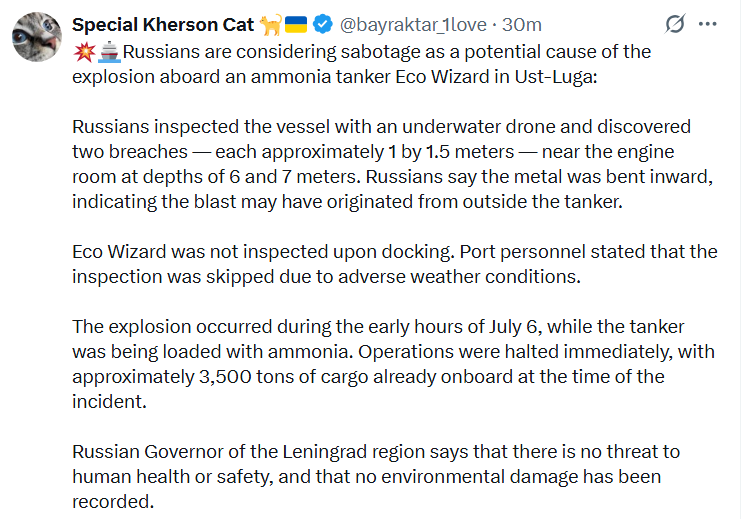
Task: Click the phrase '1 by 1.5 meters'
Action: [x=451, y=152]
